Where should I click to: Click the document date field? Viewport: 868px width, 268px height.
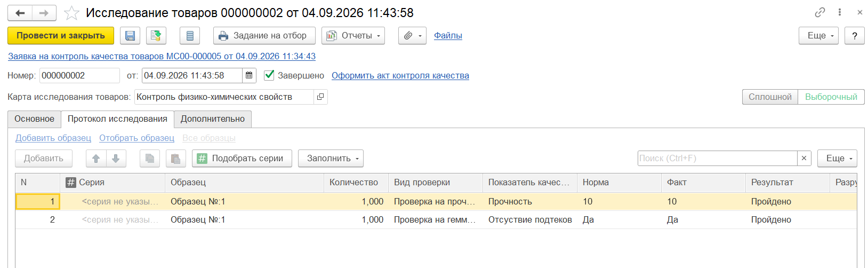point(192,75)
